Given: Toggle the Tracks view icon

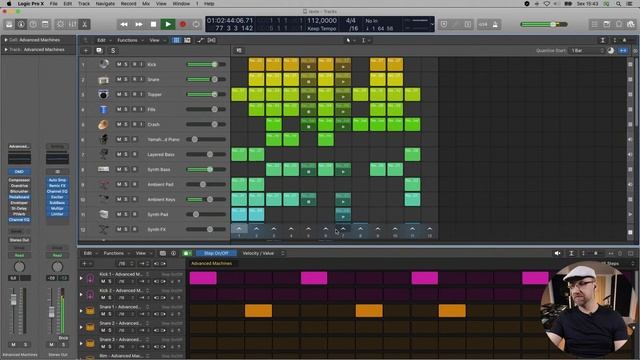Looking at the screenshot, I should [x=187, y=40].
